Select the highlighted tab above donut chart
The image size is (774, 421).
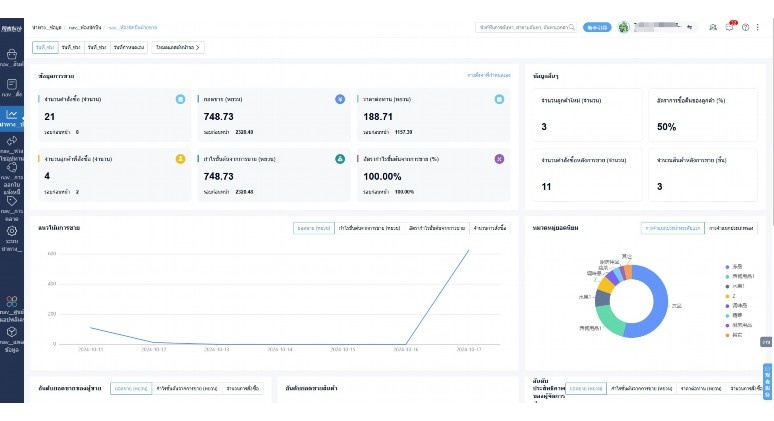(673, 228)
